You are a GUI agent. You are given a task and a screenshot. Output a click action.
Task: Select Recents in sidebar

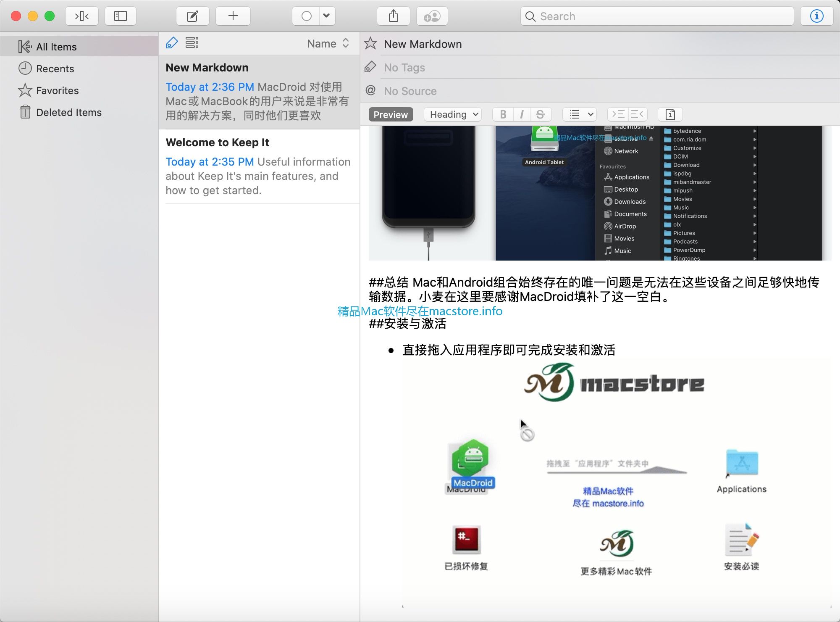pos(79,69)
